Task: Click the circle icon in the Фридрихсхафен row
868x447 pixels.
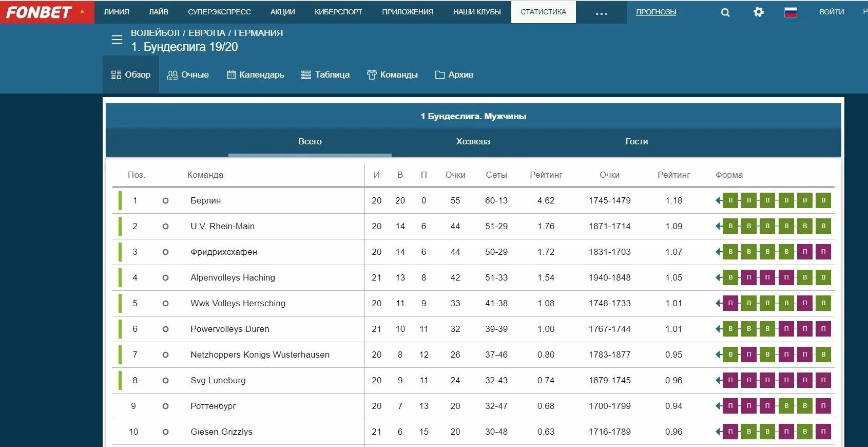Action: point(165,252)
